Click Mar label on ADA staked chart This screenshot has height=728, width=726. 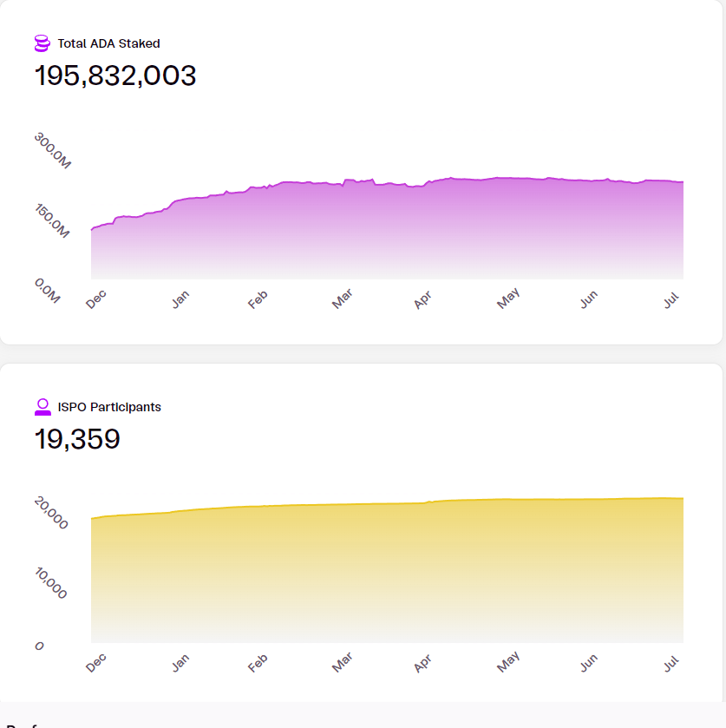tap(343, 299)
